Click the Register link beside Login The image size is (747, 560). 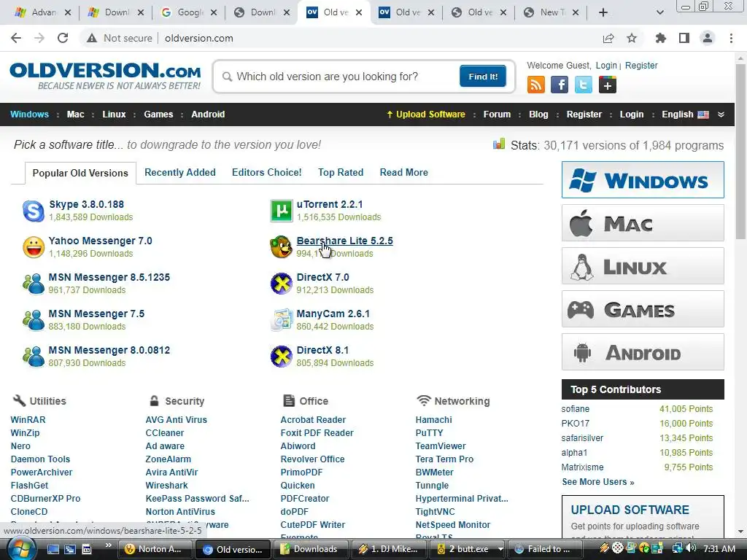(x=641, y=65)
